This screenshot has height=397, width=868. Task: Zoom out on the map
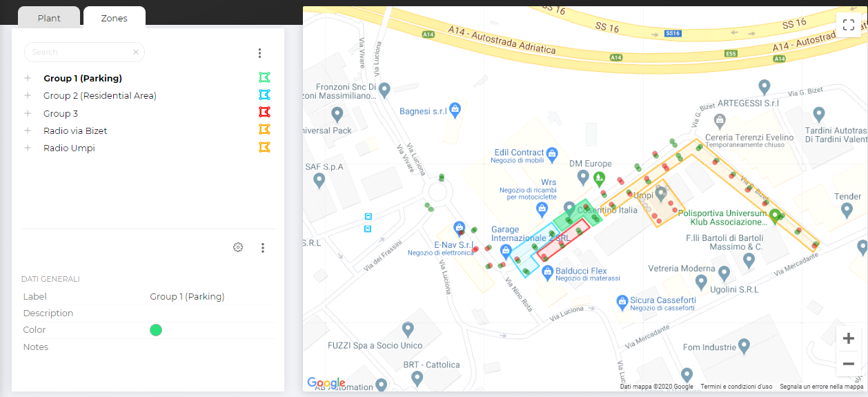point(849,364)
